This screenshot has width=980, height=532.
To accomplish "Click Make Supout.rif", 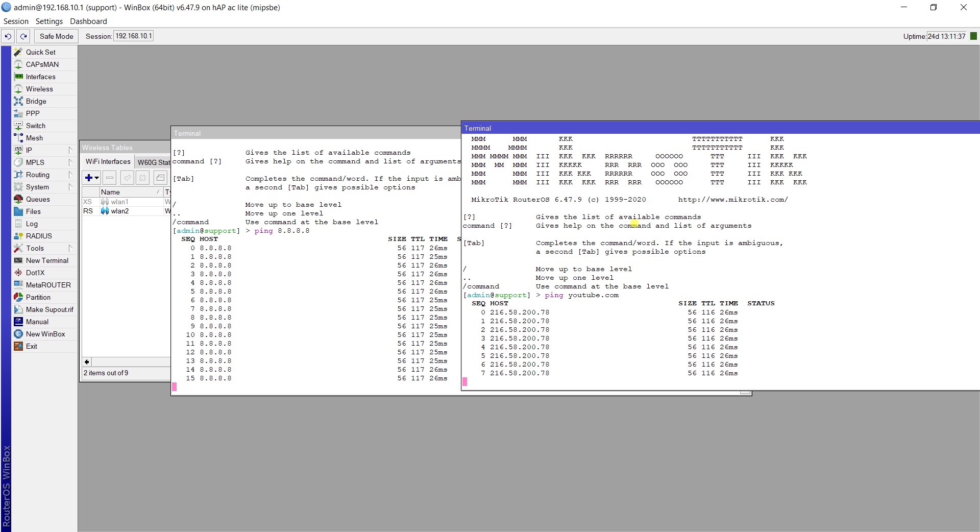I will (50, 309).
